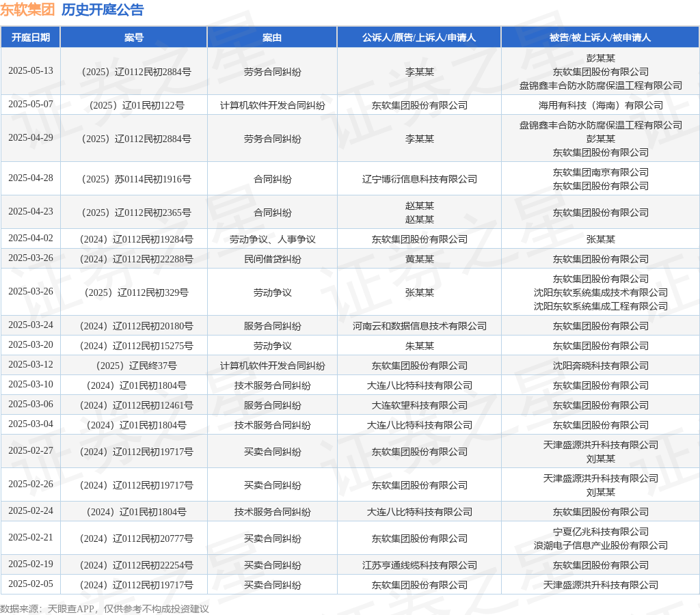
Task: Click defendant 东软集团南京有限公司
Action: coord(600,172)
